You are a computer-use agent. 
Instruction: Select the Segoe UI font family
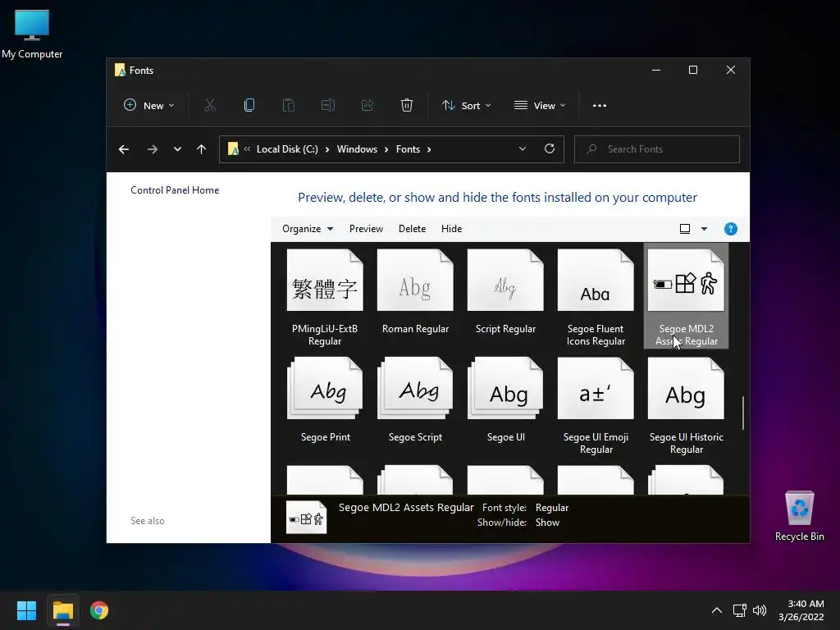[505, 400]
